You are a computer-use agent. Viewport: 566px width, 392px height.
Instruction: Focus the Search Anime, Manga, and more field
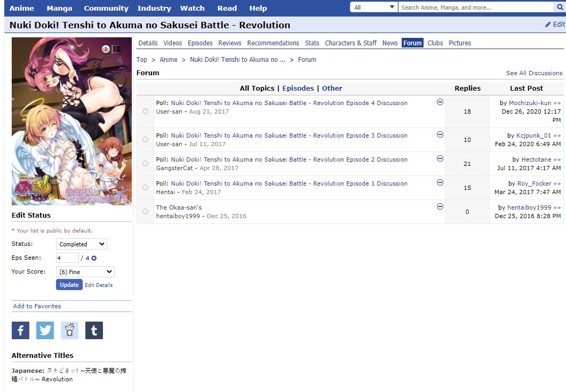(x=476, y=7)
